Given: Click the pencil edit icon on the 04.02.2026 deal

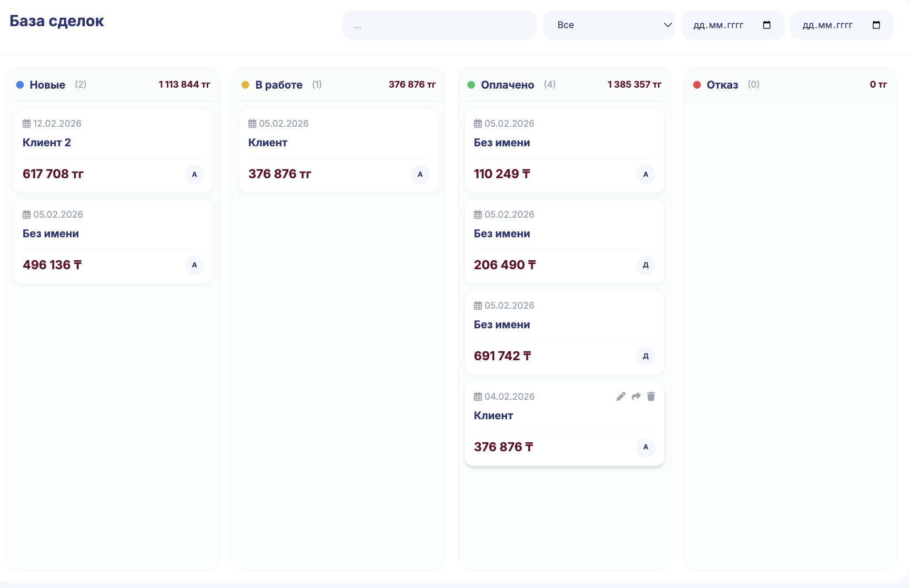Looking at the screenshot, I should coord(620,396).
